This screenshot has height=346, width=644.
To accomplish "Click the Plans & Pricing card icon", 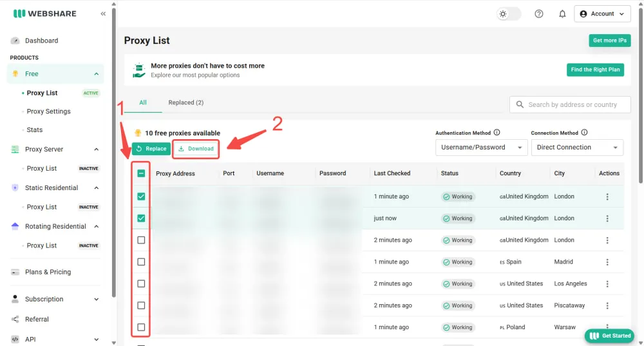I will pyautogui.click(x=15, y=272).
